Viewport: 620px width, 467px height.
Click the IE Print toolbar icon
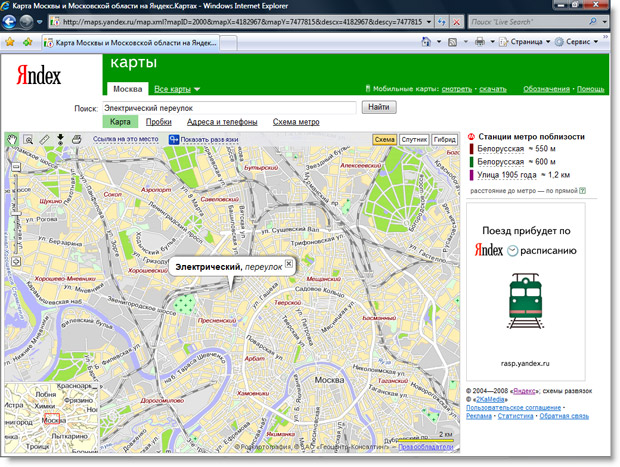click(x=480, y=42)
